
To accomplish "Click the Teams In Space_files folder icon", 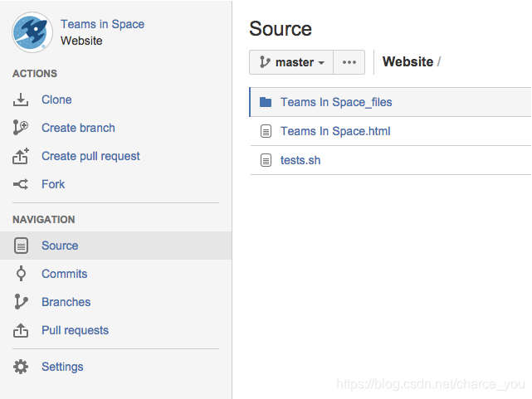I will click(266, 102).
